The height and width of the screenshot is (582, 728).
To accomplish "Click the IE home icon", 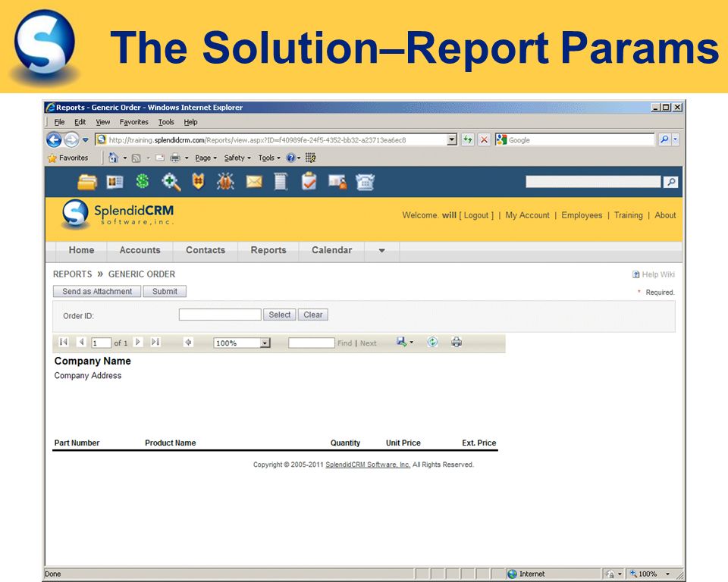I will [x=113, y=158].
